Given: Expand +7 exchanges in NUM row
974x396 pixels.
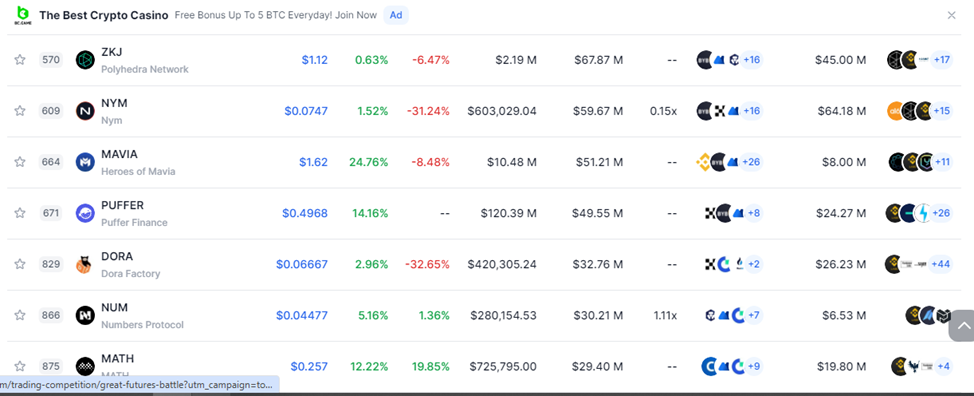Looking at the screenshot, I should coord(754,315).
